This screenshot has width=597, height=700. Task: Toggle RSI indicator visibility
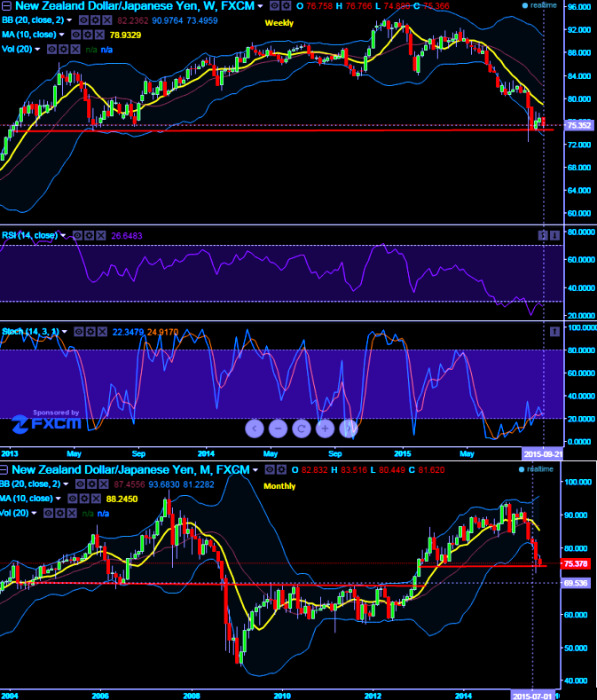pyautogui.click(x=77, y=235)
